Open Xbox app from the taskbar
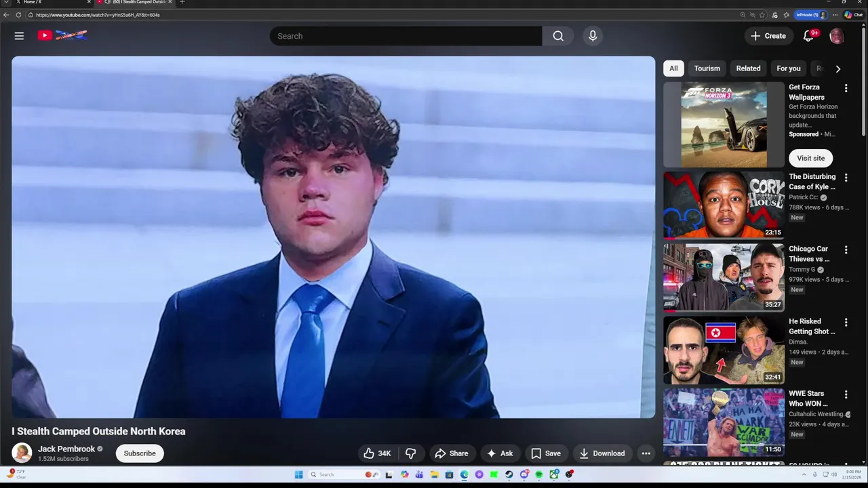 point(554,474)
